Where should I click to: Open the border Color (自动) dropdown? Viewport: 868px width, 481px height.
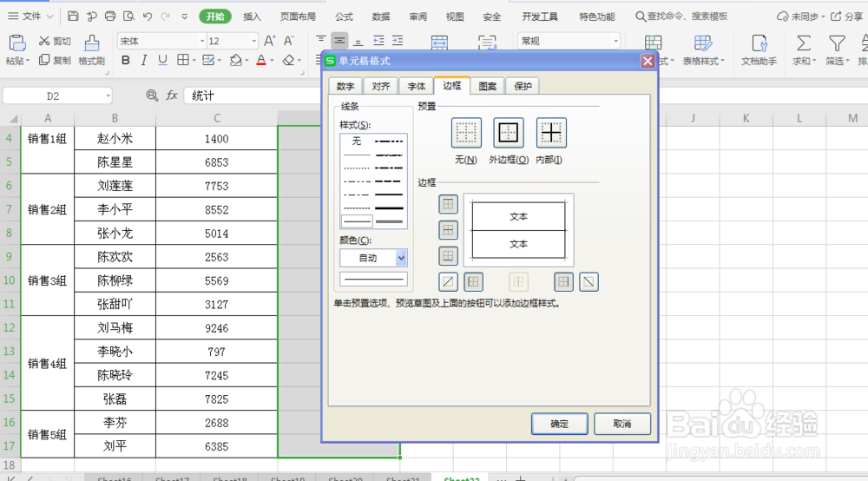pyautogui.click(x=401, y=257)
